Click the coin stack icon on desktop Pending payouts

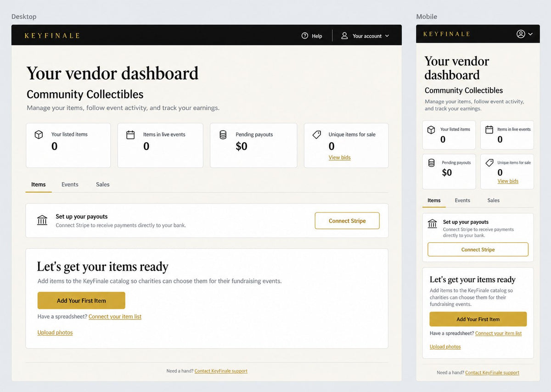pyautogui.click(x=223, y=134)
